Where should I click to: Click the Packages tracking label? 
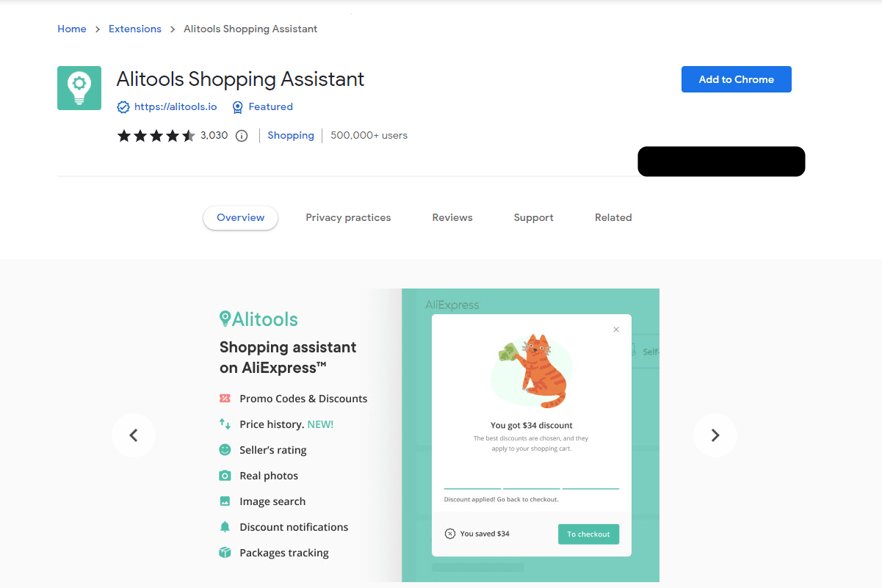pyautogui.click(x=284, y=553)
